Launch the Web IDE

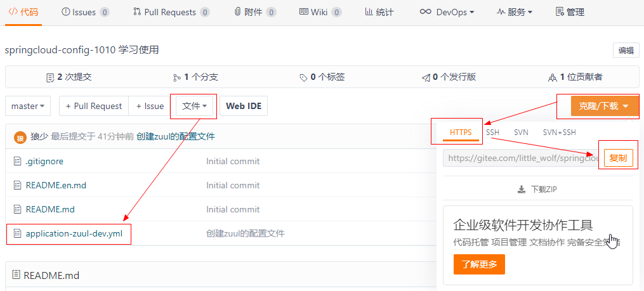click(x=244, y=106)
